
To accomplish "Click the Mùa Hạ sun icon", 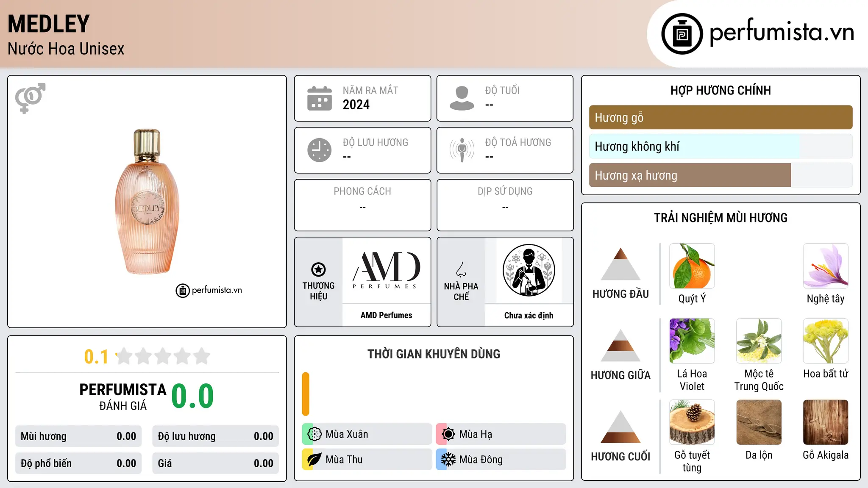I will [448, 434].
